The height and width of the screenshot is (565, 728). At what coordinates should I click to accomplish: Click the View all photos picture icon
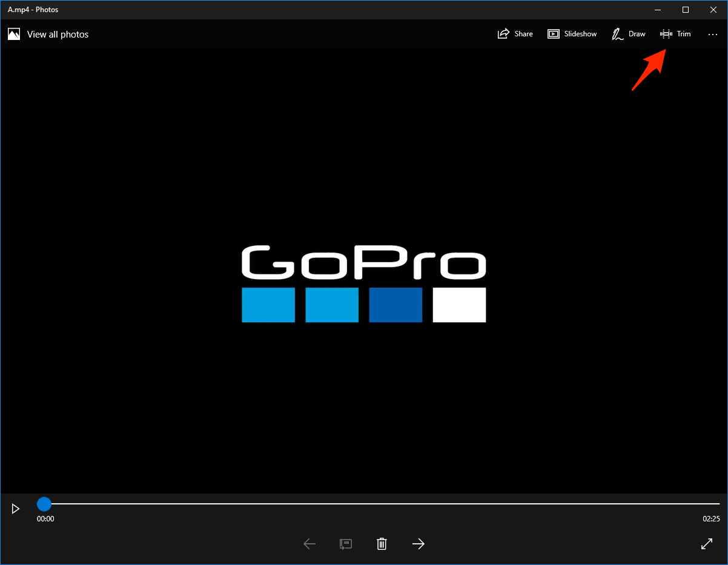click(x=14, y=35)
